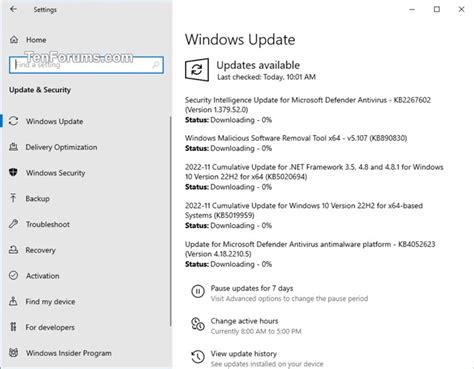Screen dimensions: 474x369
Task: Click 'Last checked: Today, 10:01 AM' text
Action: tap(266, 77)
